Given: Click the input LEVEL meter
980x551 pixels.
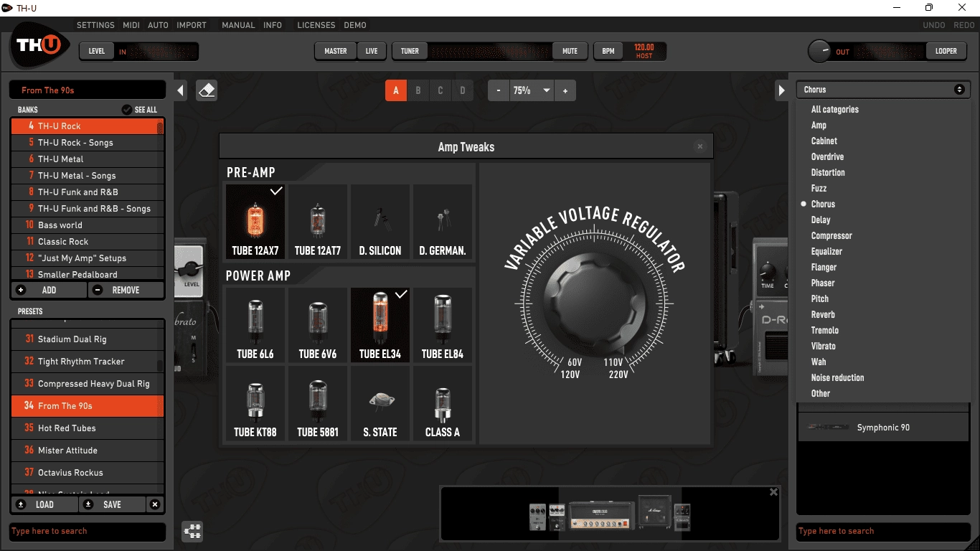Looking at the screenshot, I should coord(157,52).
